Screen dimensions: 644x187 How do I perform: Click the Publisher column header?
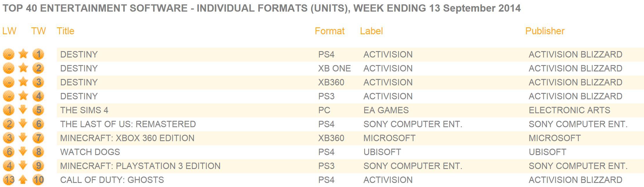point(545,31)
